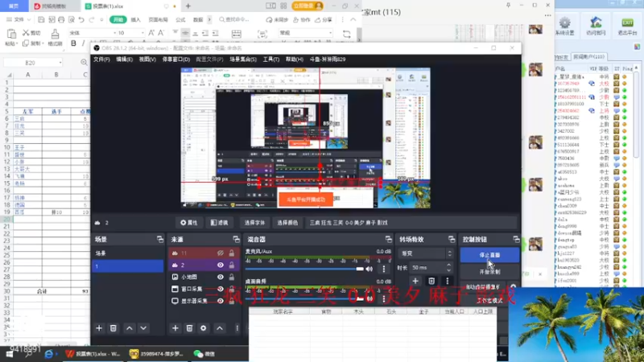This screenshot has height=362, width=644.
Task: Click the WPS search command field
Action: point(234,19)
